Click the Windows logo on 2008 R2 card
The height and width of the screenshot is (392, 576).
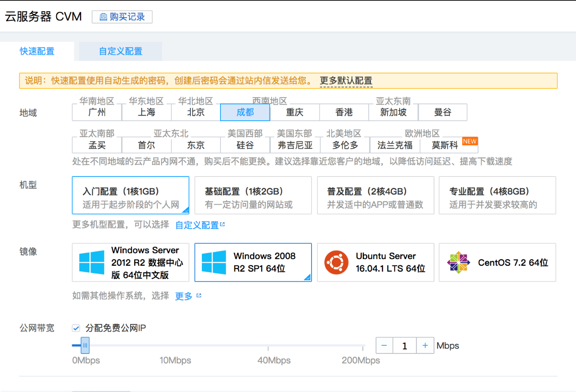coord(214,263)
